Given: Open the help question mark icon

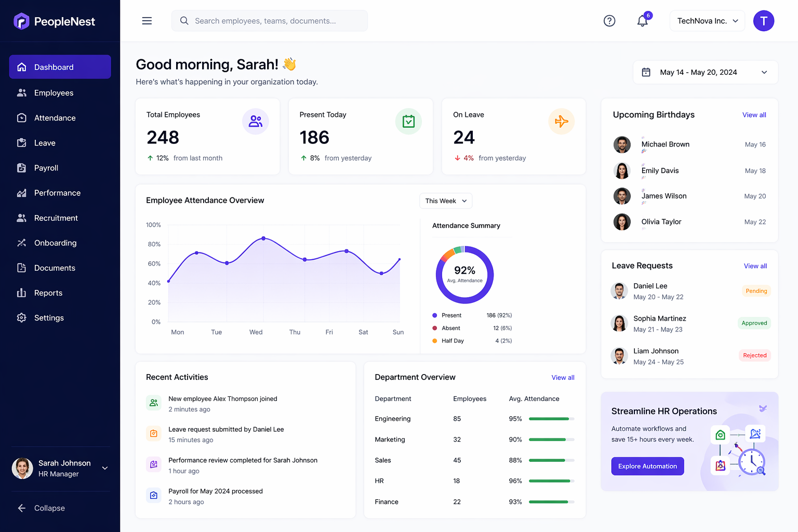Looking at the screenshot, I should coord(609,21).
